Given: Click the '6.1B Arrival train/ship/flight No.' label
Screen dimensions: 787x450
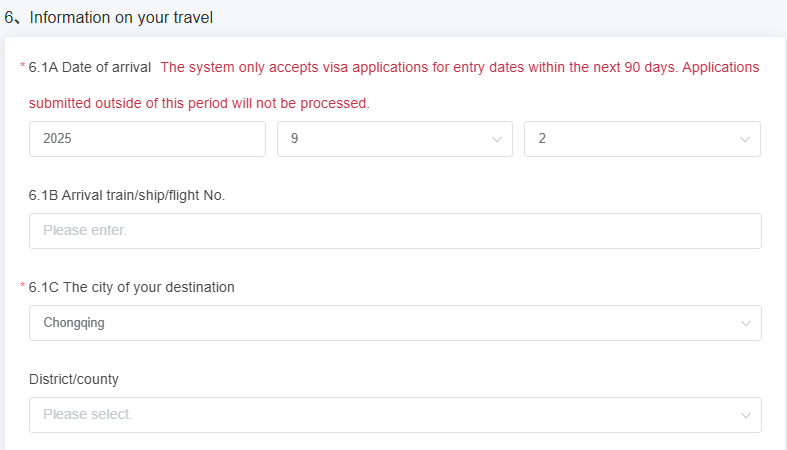Looking at the screenshot, I should 127,195.
